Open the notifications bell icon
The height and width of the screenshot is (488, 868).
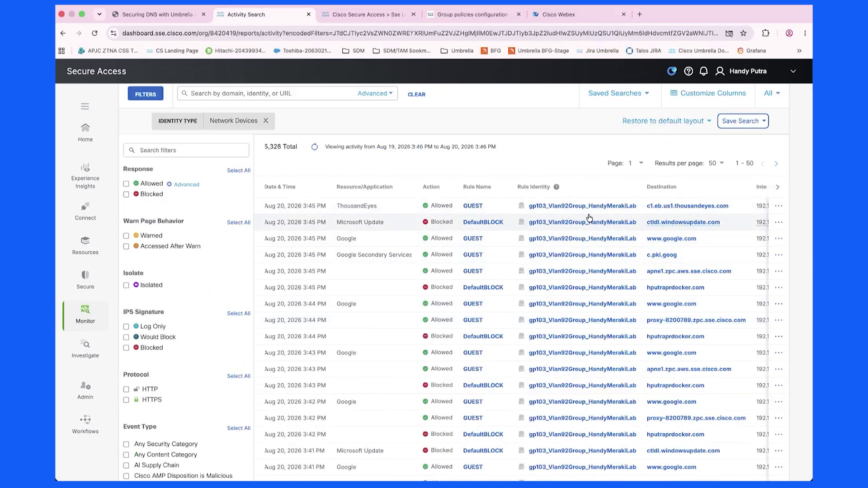coord(703,71)
